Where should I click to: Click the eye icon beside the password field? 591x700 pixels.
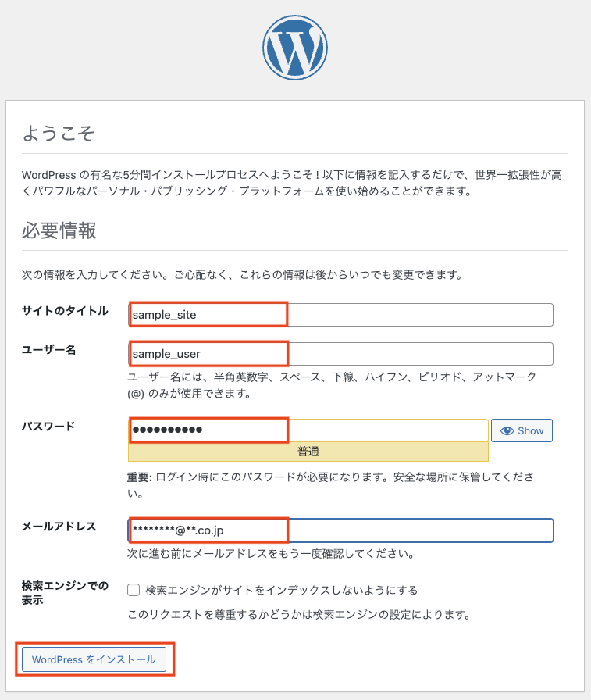click(x=507, y=430)
